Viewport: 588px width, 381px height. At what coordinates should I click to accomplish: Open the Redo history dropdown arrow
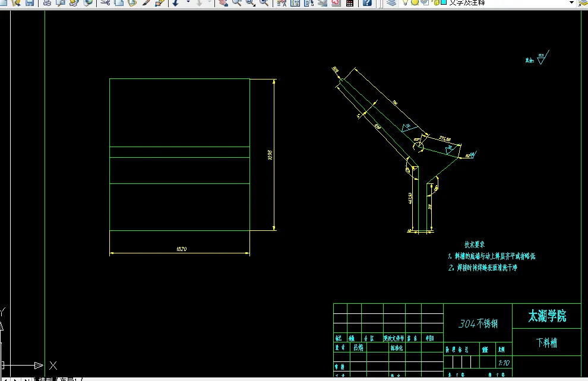210,2
